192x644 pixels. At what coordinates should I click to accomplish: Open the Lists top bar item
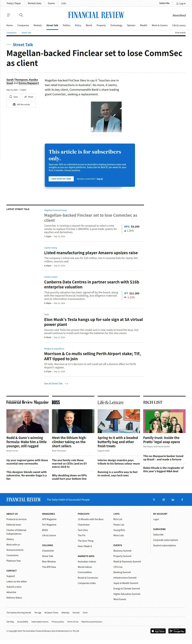(x=64, y=4)
